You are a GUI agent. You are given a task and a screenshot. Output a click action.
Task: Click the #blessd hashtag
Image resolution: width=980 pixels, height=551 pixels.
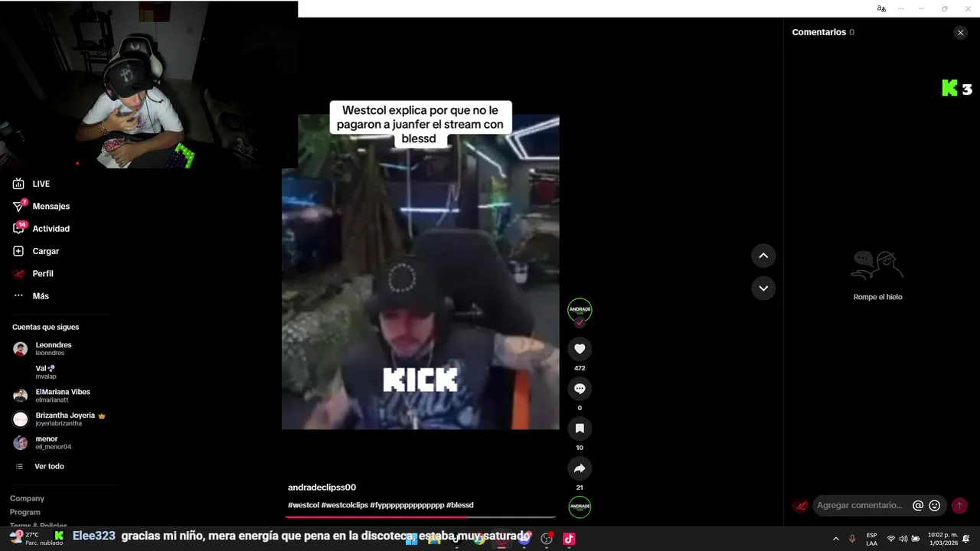(460, 505)
